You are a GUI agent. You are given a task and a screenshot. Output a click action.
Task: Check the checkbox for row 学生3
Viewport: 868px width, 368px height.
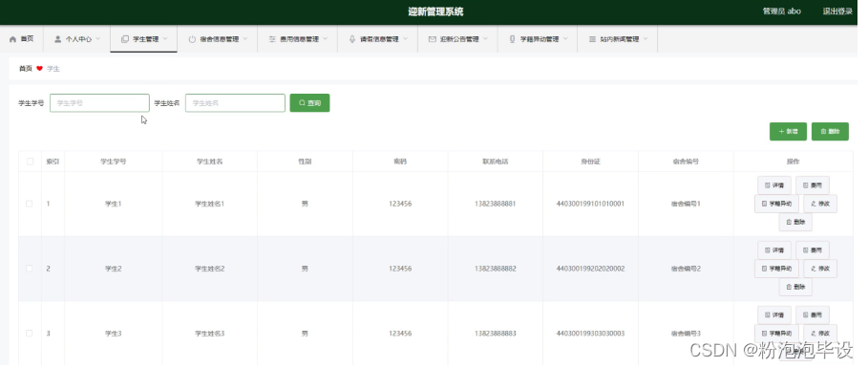pyautogui.click(x=30, y=334)
